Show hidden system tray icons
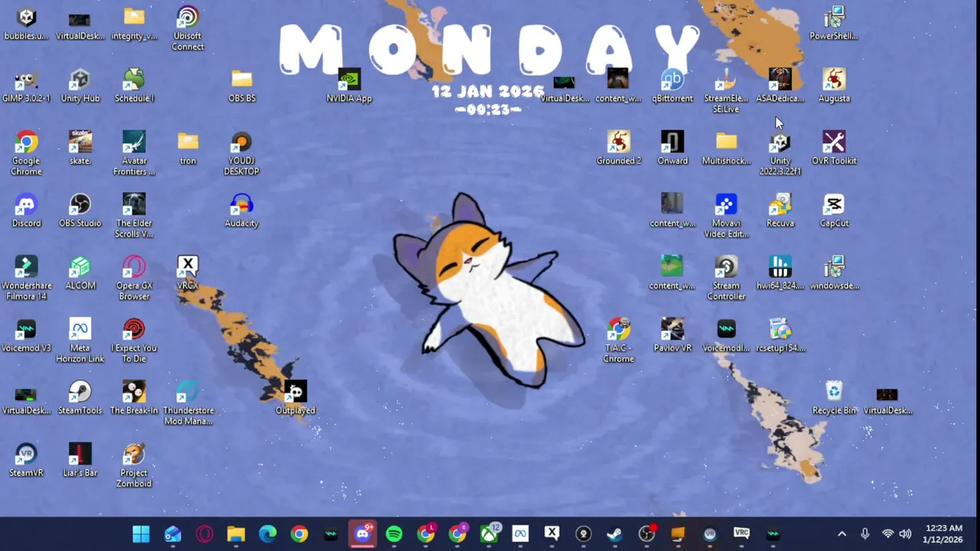980x551 pixels. [x=841, y=534]
